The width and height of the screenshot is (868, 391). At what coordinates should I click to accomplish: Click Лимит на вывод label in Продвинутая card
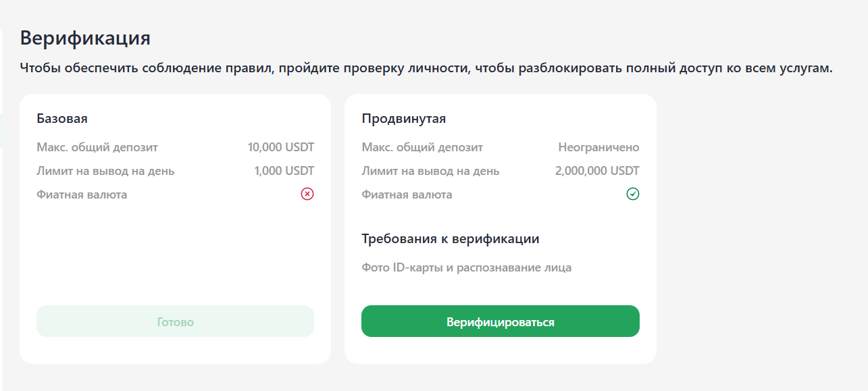(x=431, y=171)
